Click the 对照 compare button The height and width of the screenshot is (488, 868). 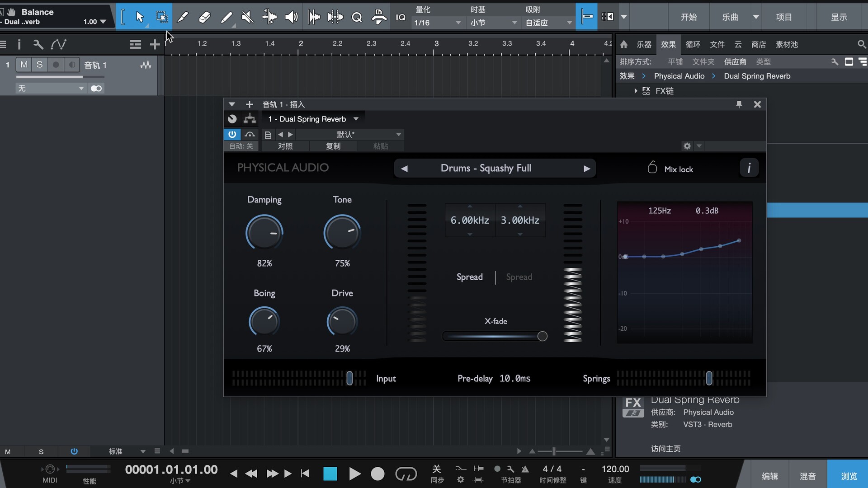(x=285, y=146)
